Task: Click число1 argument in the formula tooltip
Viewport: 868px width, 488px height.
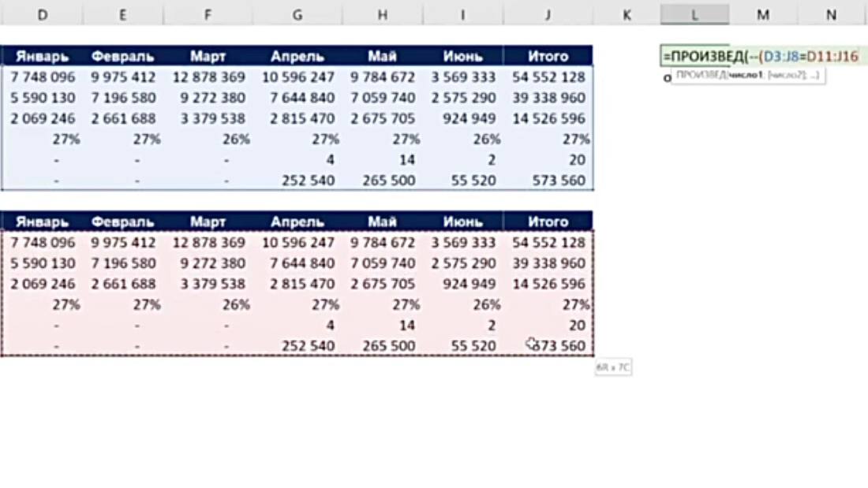Action: (x=746, y=75)
